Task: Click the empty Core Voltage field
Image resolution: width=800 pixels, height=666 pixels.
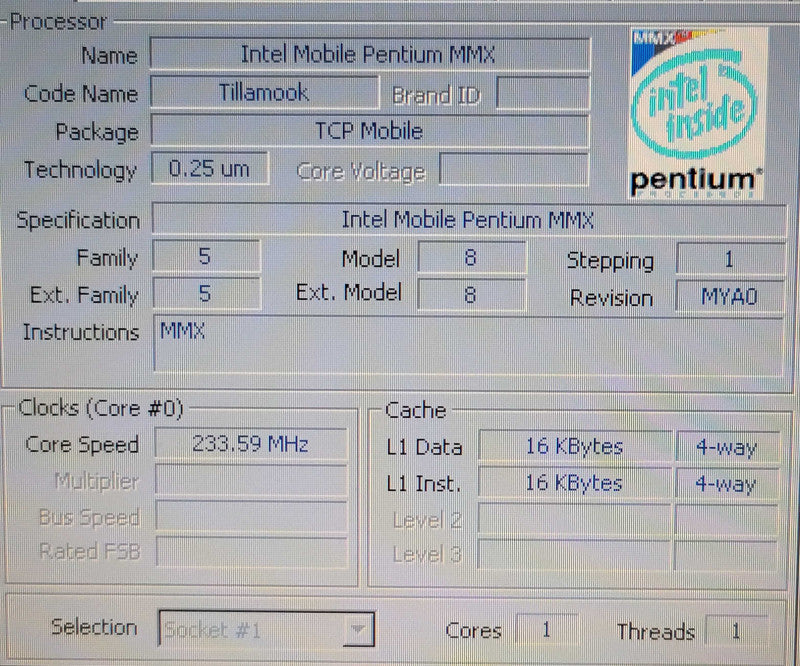Action: click(514, 169)
